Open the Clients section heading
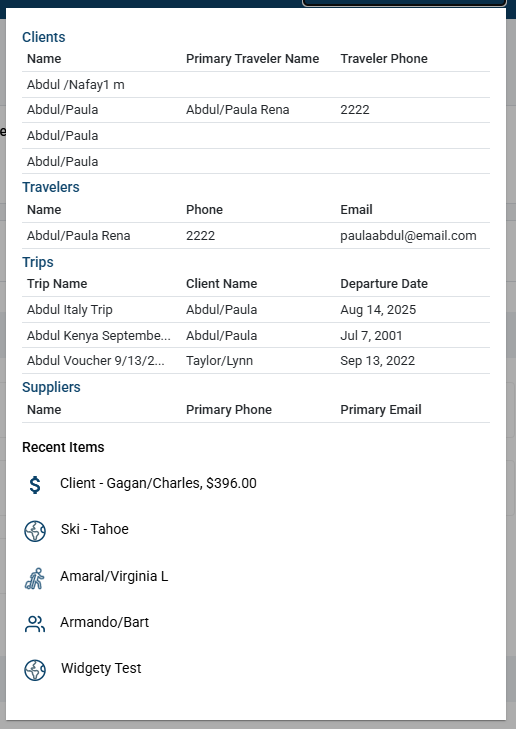The image size is (516, 729). pos(44,37)
